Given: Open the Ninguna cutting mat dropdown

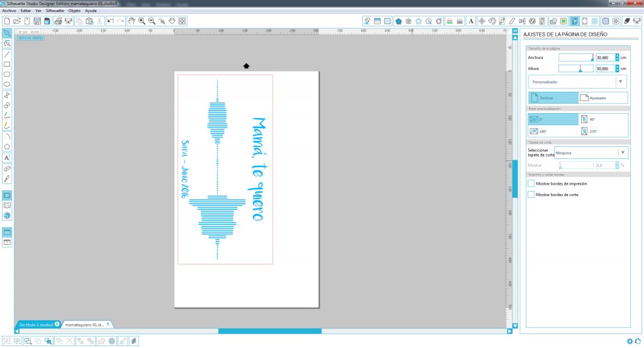Looking at the screenshot, I should pyautogui.click(x=591, y=153).
